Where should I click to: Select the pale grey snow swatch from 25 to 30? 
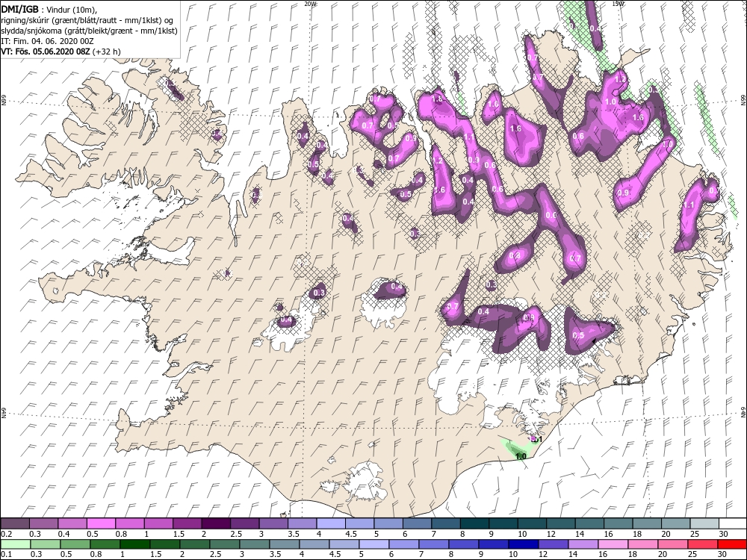(x=703, y=523)
